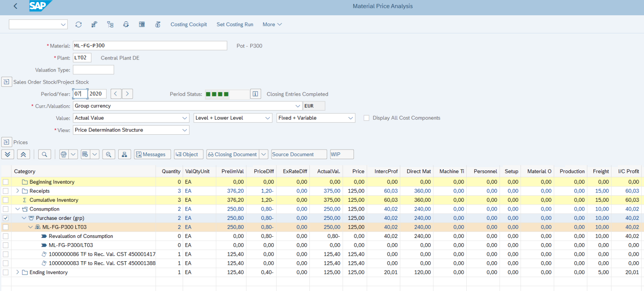644x291 pixels.
Task: Click the document icon of 1000000086 row
Action: (x=44, y=254)
